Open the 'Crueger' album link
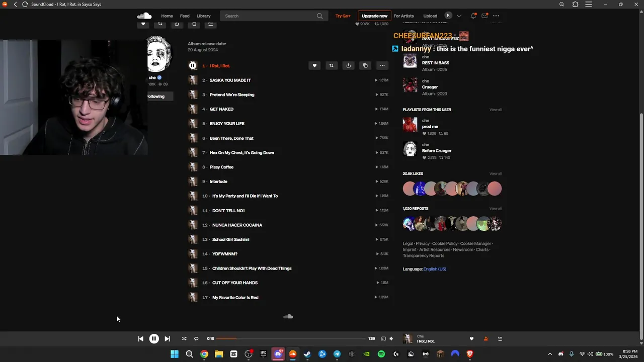 [430, 87]
